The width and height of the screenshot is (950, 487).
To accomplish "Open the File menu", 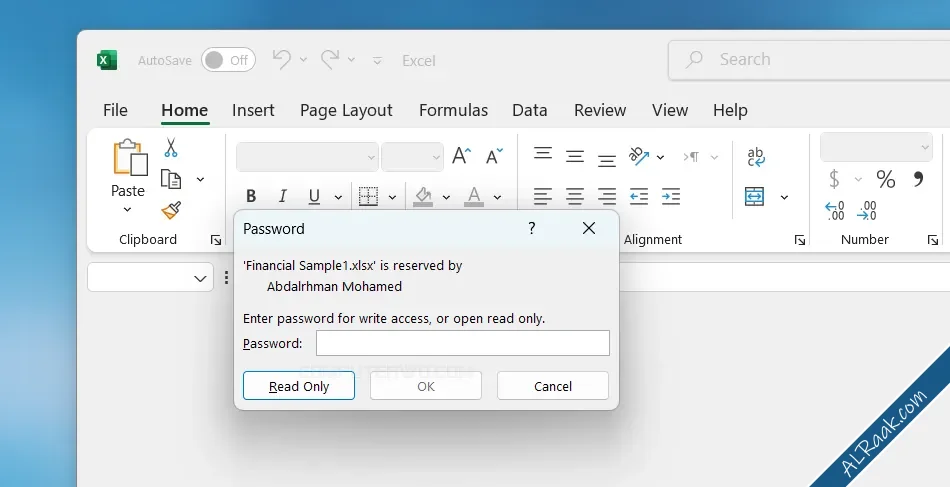I will point(115,110).
